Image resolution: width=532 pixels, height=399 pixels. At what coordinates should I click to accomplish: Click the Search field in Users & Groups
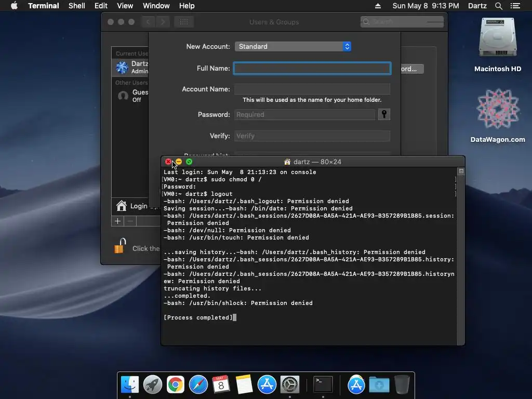coord(402,22)
